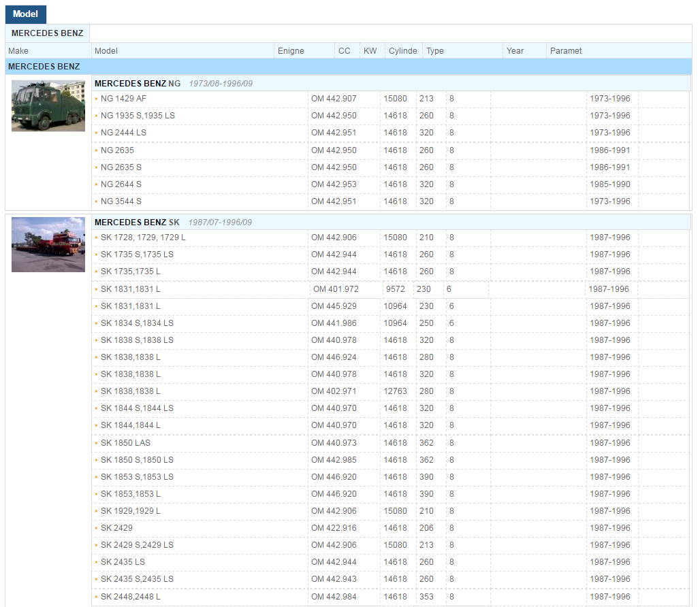
Task: Open the Model tab
Action: point(25,14)
